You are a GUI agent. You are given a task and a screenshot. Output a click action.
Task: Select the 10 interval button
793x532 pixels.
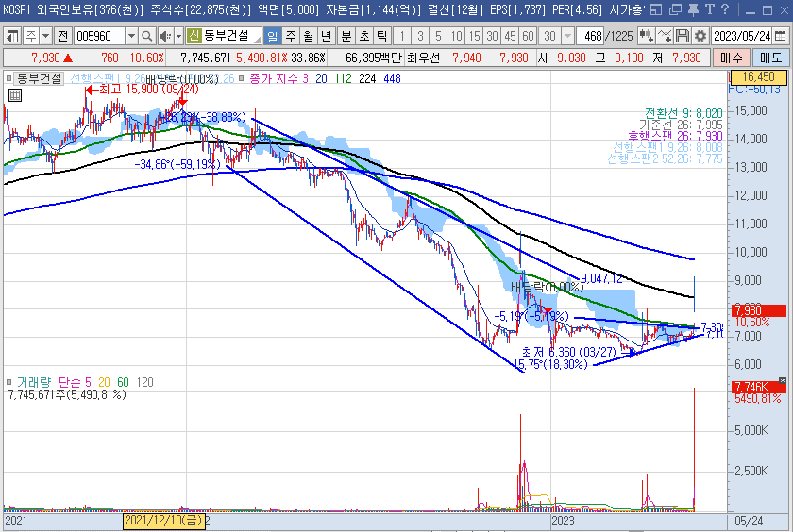point(457,36)
